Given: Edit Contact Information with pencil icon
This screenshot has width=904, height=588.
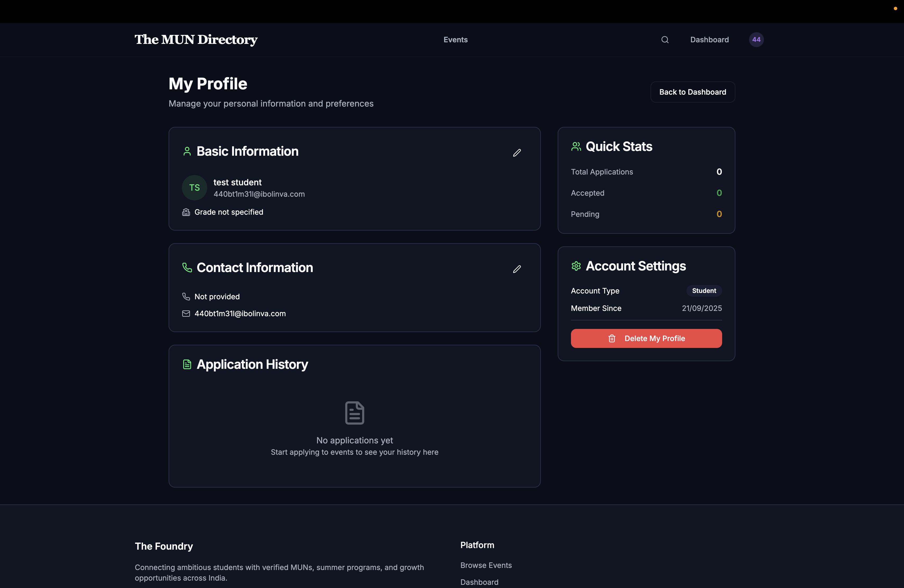Looking at the screenshot, I should click(x=516, y=269).
